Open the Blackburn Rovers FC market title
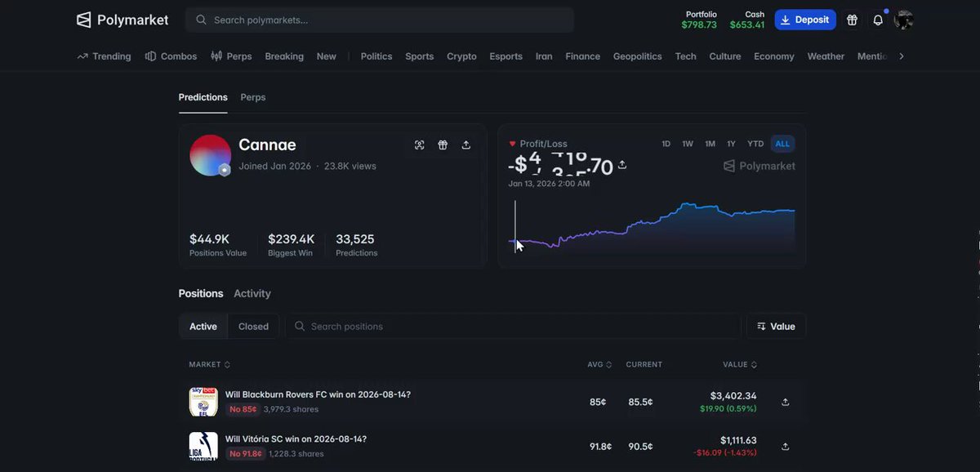 click(318, 394)
